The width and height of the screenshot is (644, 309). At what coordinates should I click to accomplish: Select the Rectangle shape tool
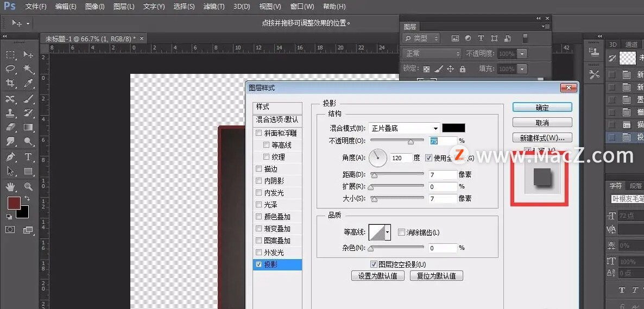28,172
